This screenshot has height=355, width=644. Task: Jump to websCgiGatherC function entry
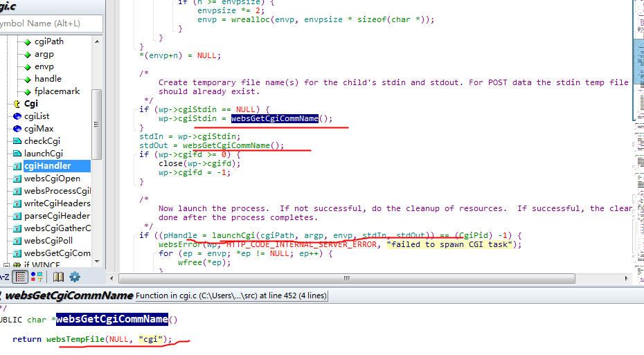click(x=57, y=228)
